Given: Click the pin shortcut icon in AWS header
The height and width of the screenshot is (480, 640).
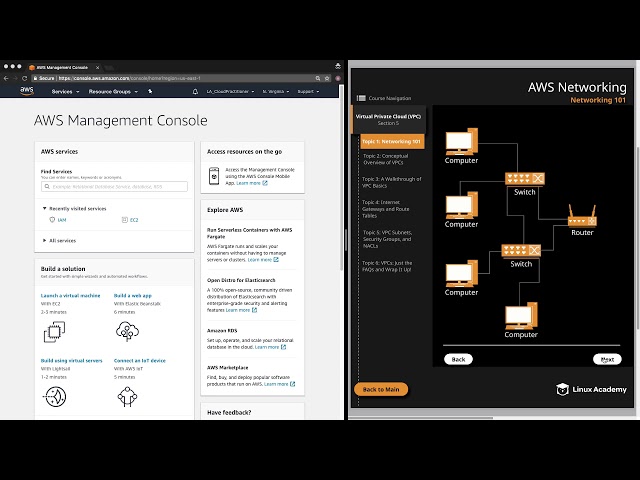Looking at the screenshot, I should point(150,91).
